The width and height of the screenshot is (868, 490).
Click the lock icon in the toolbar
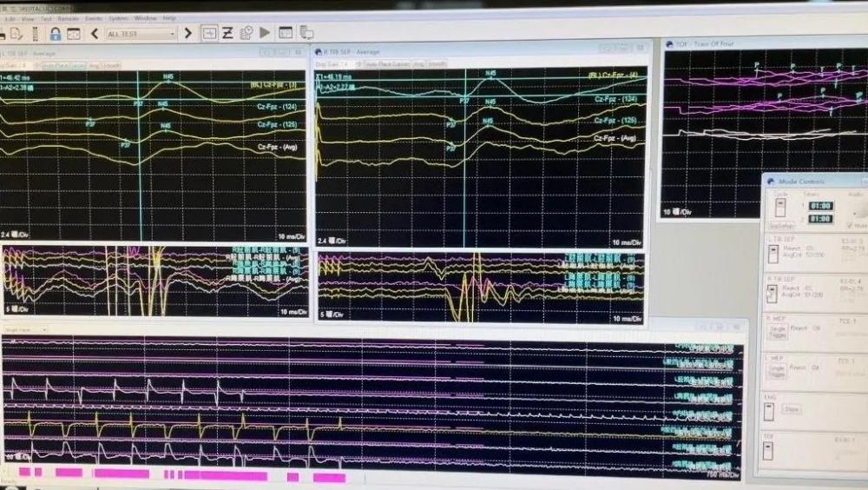(x=55, y=34)
